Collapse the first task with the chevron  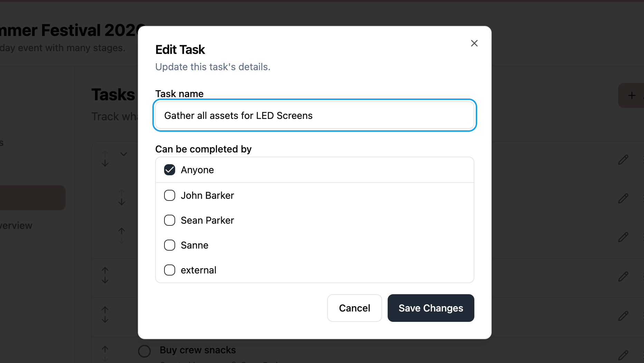[123, 154]
